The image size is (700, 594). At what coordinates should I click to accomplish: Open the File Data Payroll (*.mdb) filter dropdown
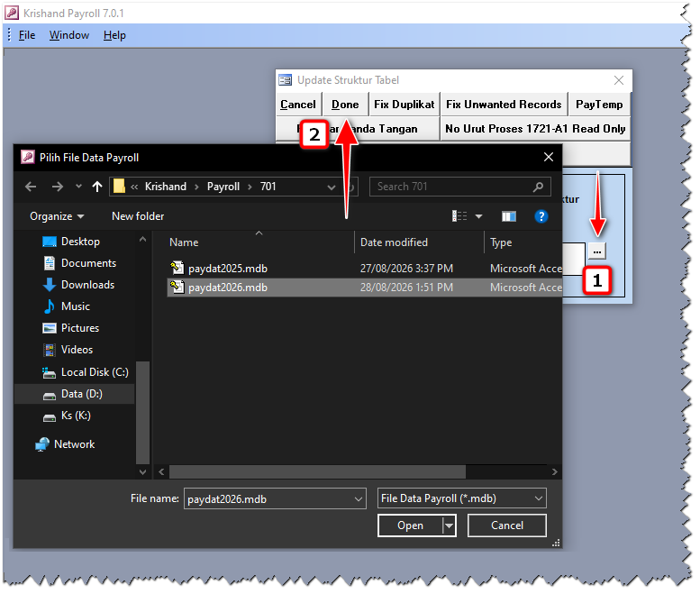462,498
